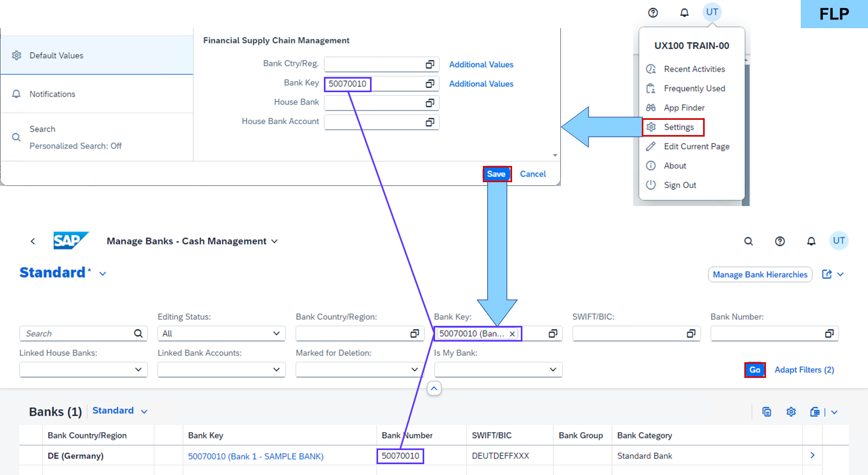
Task: Click the Manage Bank Hierarchies button
Action: pyautogui.click(x=760, y=274)
